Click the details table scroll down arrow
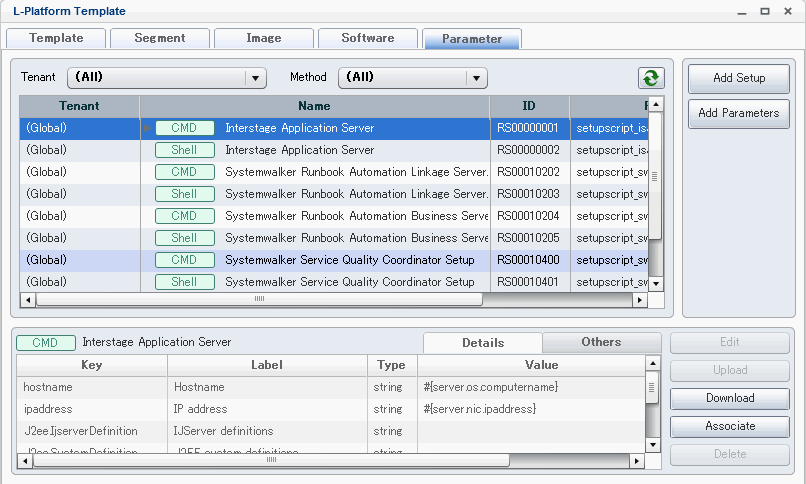 point(652,445)
